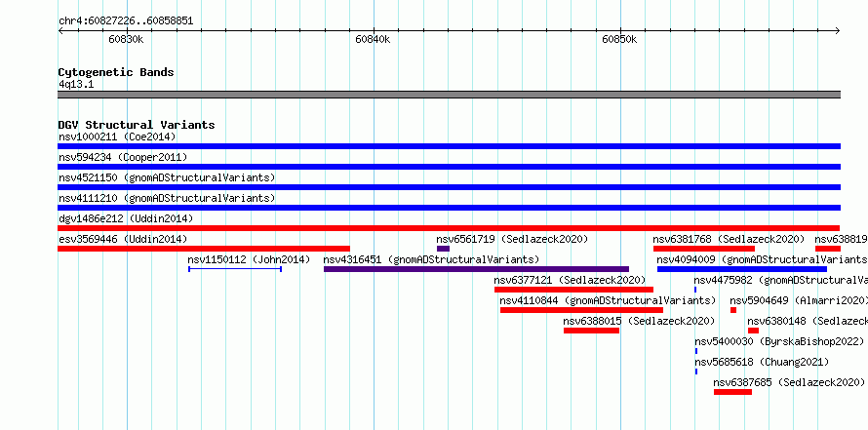Click the nsv4094009 blue gnomAD bar
868x430 pixels.
(x=742, y=269)
